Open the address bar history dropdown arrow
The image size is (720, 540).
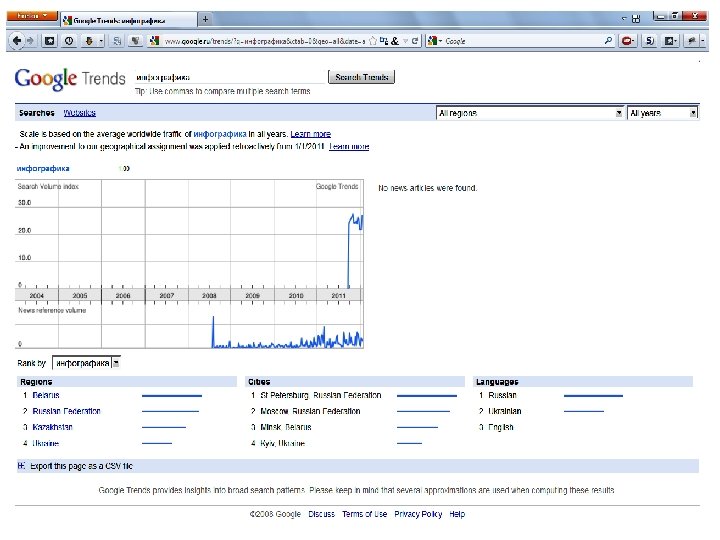pos(405,41)
